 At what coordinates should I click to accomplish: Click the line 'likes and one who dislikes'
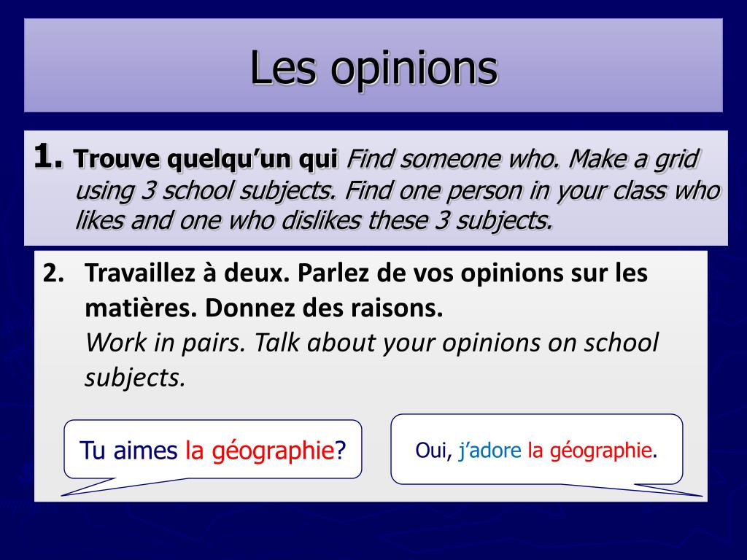click(314, 220)
